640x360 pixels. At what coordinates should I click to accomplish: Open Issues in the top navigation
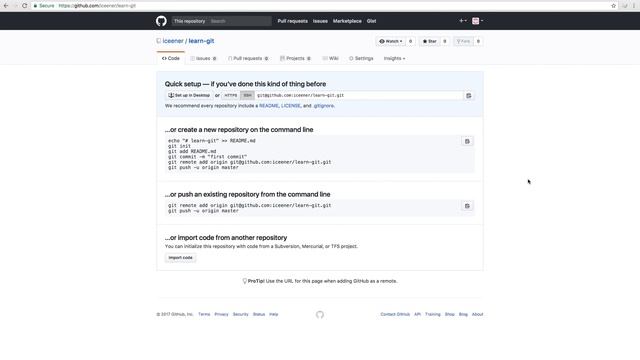(320, 21)
